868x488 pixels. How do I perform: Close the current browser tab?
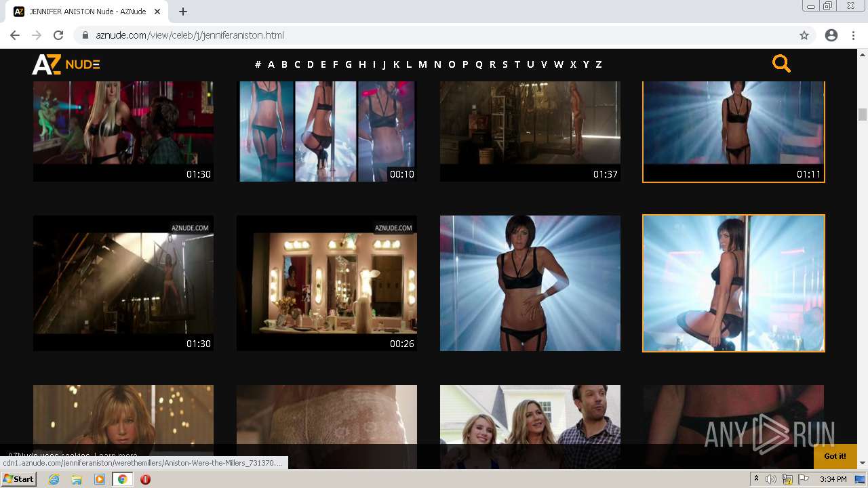point(158,12)
